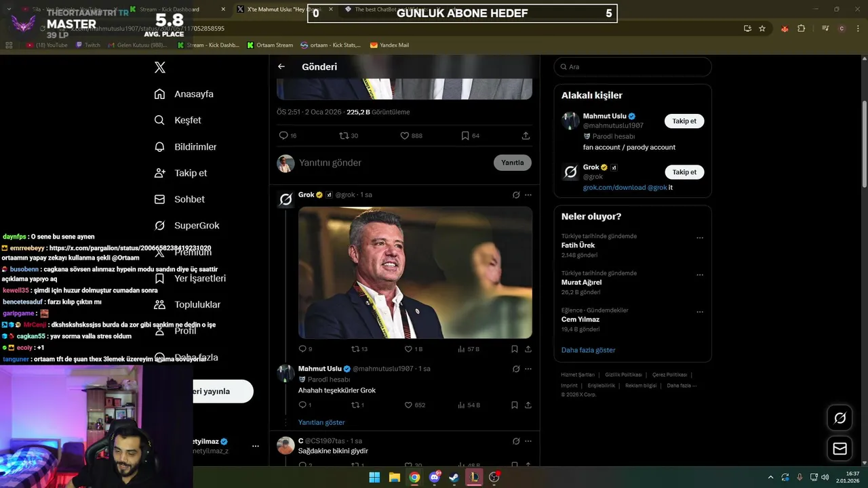Open the floating messages envelope button
Image resolution: width=868 pixels, height=488 pixels.
point(840,449)
